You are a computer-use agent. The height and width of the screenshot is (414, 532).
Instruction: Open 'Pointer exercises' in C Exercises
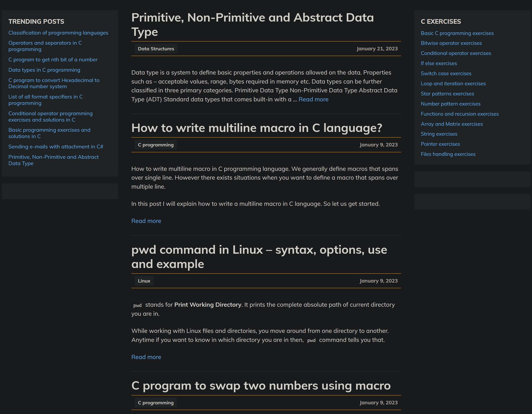[440, 144]
